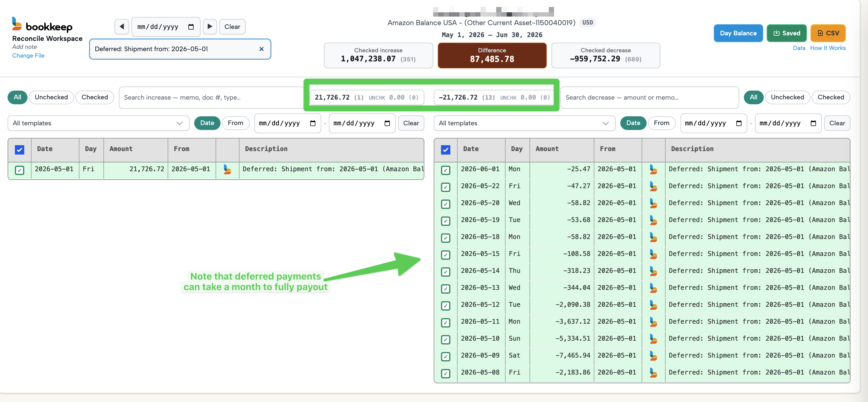Clear the decrease date range
The height and width of the screenshot is (402, 868).
(837, 123)
